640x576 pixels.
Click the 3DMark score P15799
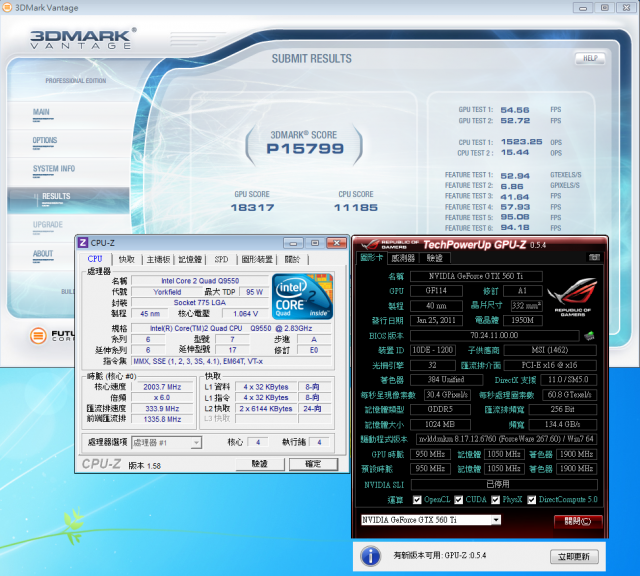pyautogui.click(x=305, y=149)
